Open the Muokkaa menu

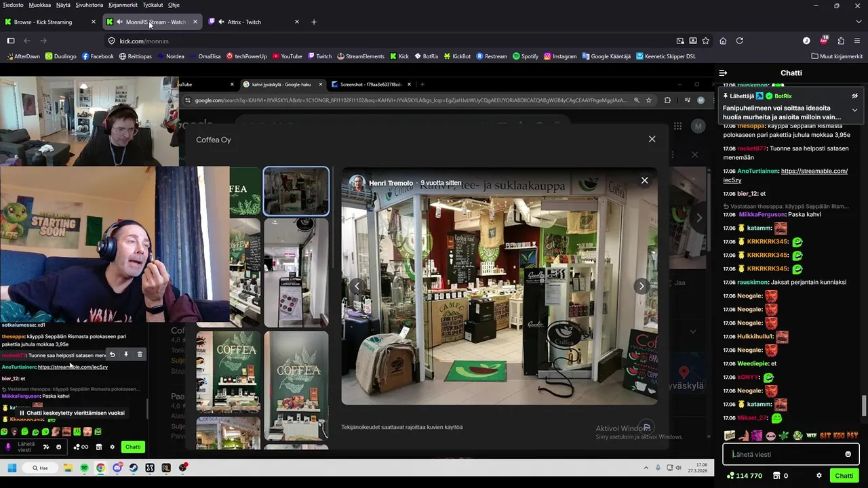click(40, 5)
